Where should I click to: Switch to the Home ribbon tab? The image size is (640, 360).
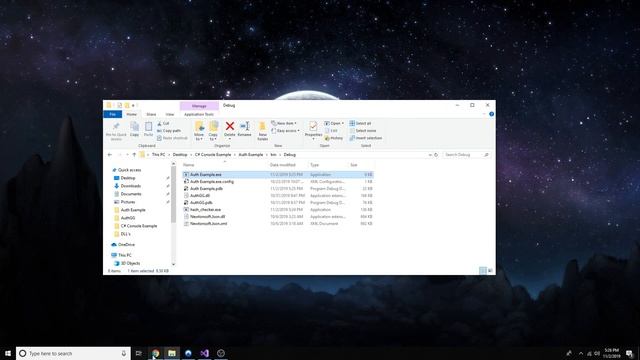[131, 114]
